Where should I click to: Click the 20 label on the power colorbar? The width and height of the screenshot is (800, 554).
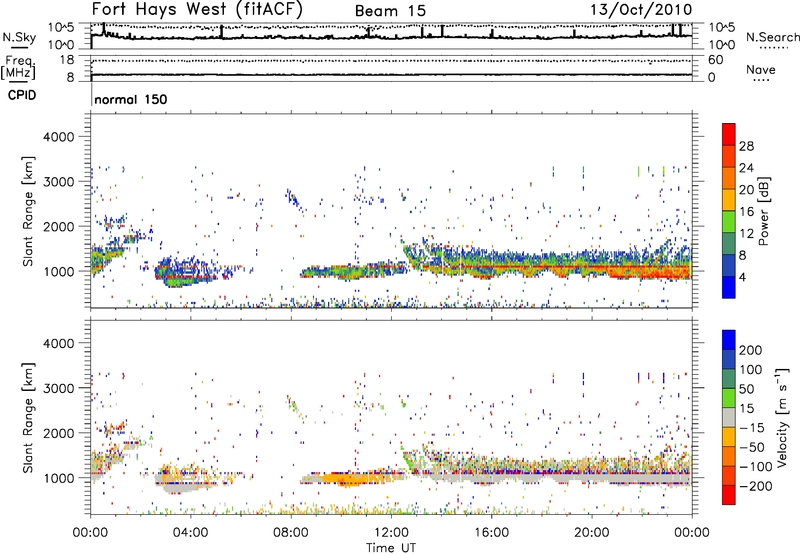coord(746,190)
